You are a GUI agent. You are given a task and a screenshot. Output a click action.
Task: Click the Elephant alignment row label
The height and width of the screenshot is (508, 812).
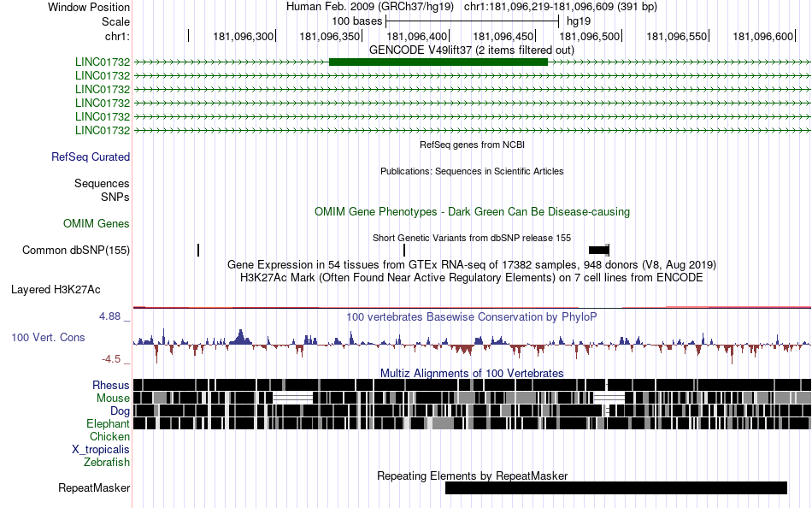(109, 424)
